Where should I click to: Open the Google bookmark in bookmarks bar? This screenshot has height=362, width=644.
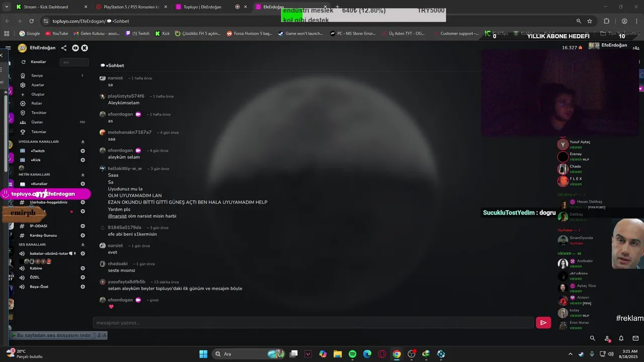(x=30, y=33)
